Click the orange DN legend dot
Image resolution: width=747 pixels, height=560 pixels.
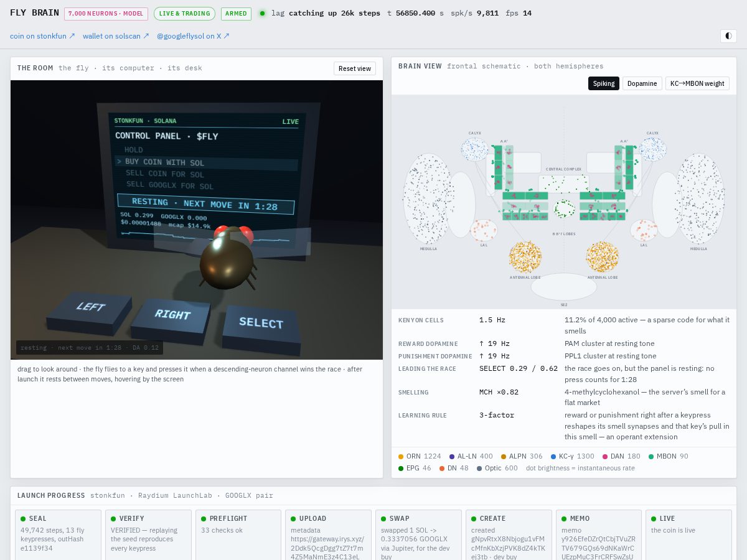[x=442, y=469]
